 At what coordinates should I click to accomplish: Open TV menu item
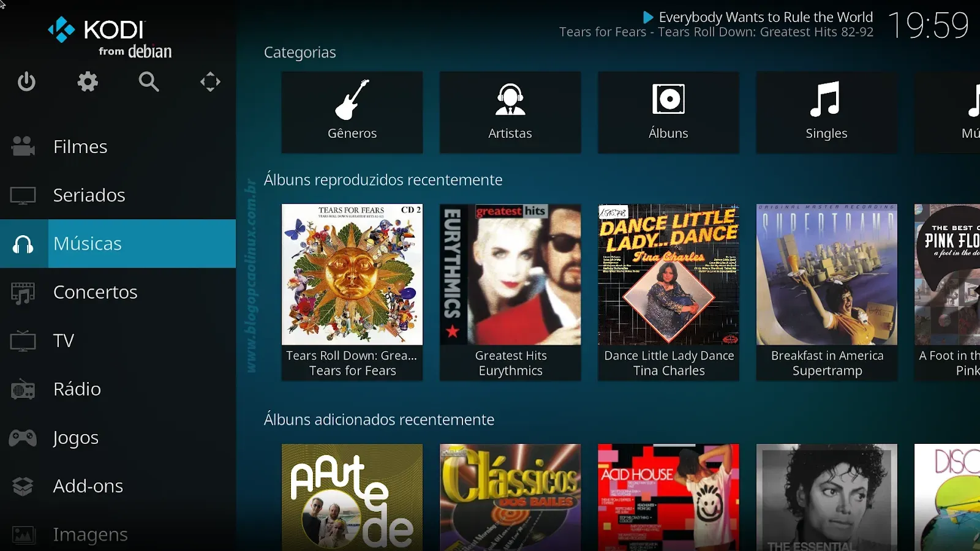[118, 340]
